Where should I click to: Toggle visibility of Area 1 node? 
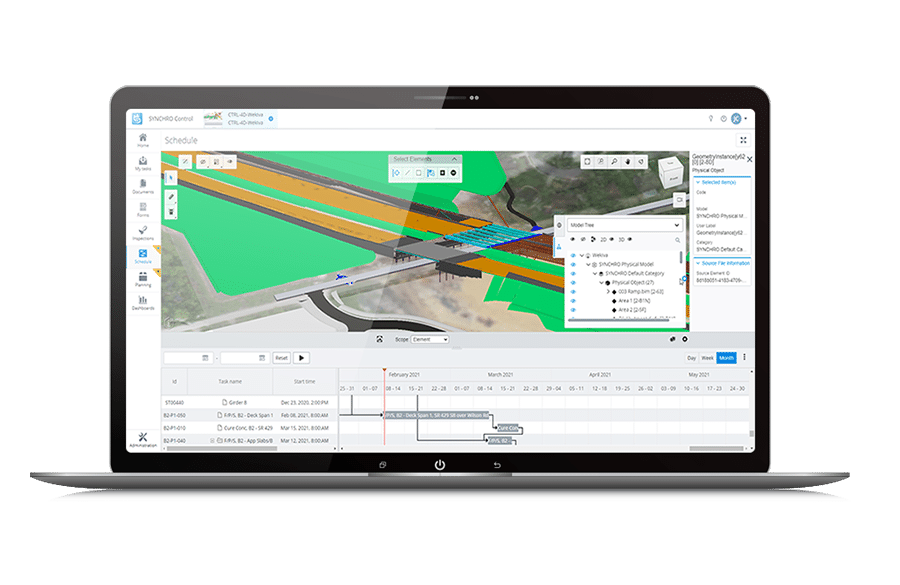coord(573,301)
